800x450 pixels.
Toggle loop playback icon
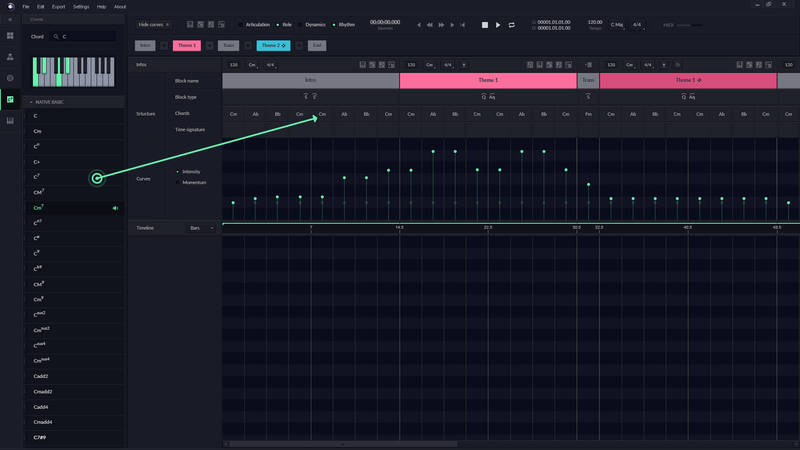pos(511,25)
